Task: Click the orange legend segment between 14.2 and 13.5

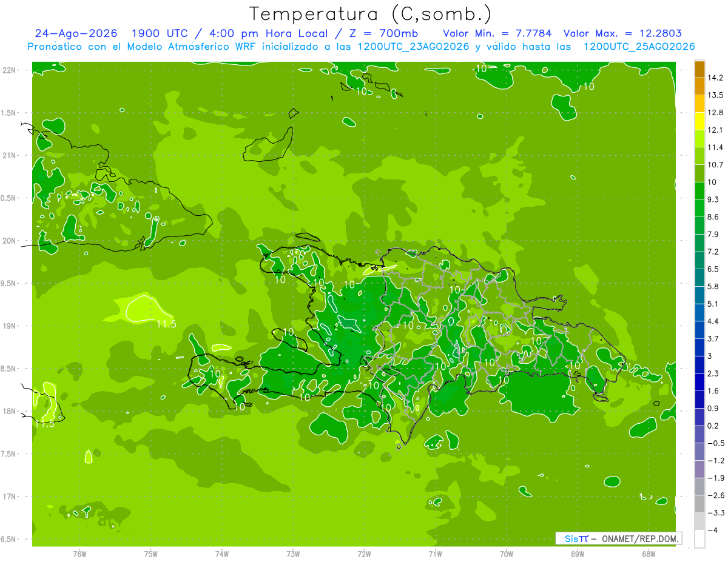Action: pyautogui.click(x=699, y=87)
